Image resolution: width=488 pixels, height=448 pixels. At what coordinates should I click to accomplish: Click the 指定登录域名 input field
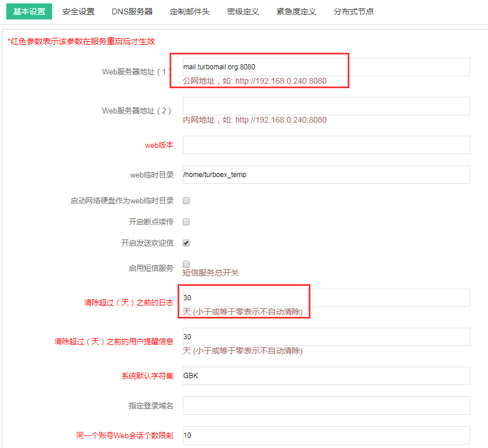326,406
